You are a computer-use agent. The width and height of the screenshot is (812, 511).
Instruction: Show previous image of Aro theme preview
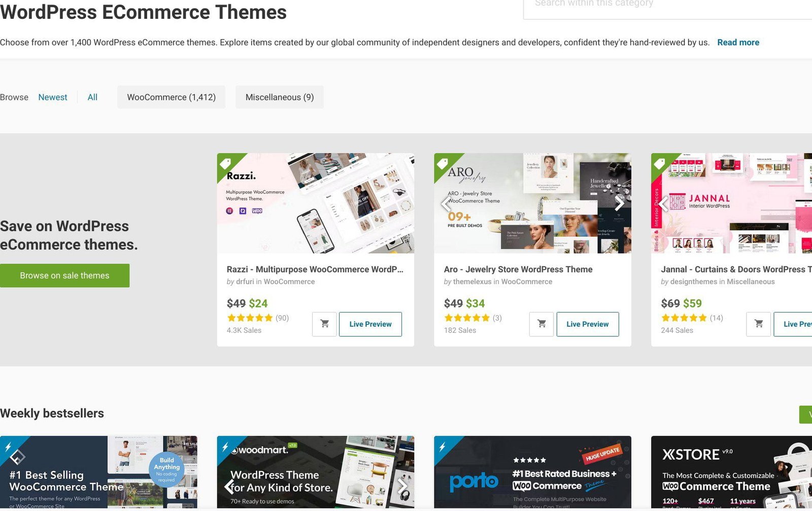(446, 203)
